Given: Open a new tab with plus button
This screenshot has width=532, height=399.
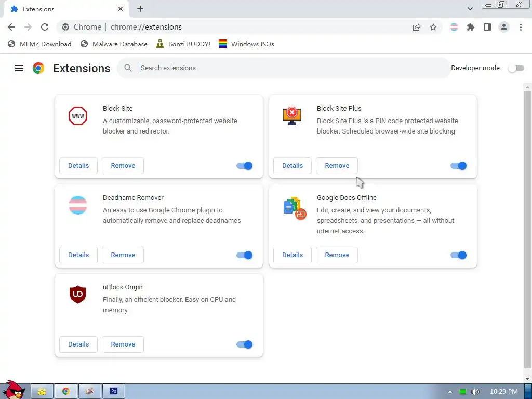Looking at the screenshot, I should coord(140,9).
